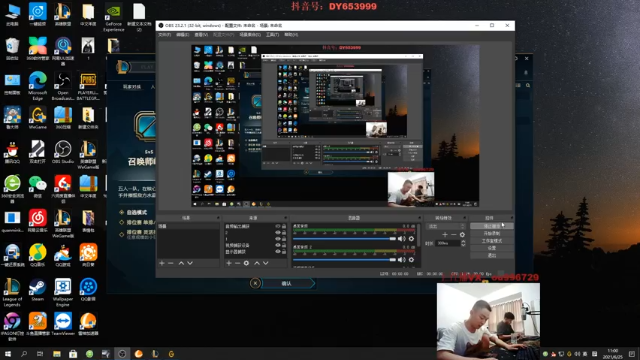Open the Steam desktop icon
This screenshot has width=640, height=360.
pyautogui.click(x=37, y=290)
